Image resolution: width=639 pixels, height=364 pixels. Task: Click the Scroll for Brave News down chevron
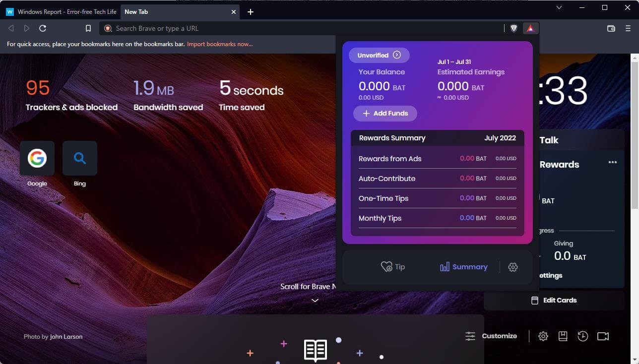[x=315, y=300]
